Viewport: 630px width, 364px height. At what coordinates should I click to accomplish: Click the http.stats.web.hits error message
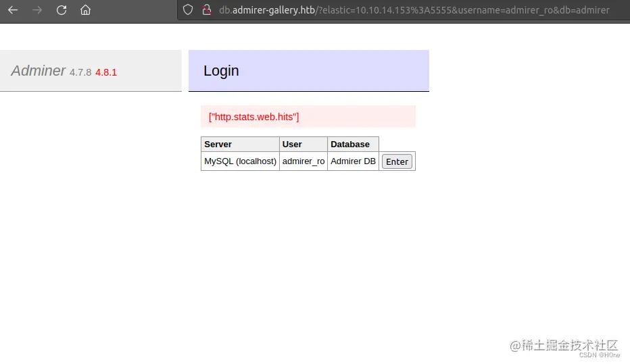(308, 117)
